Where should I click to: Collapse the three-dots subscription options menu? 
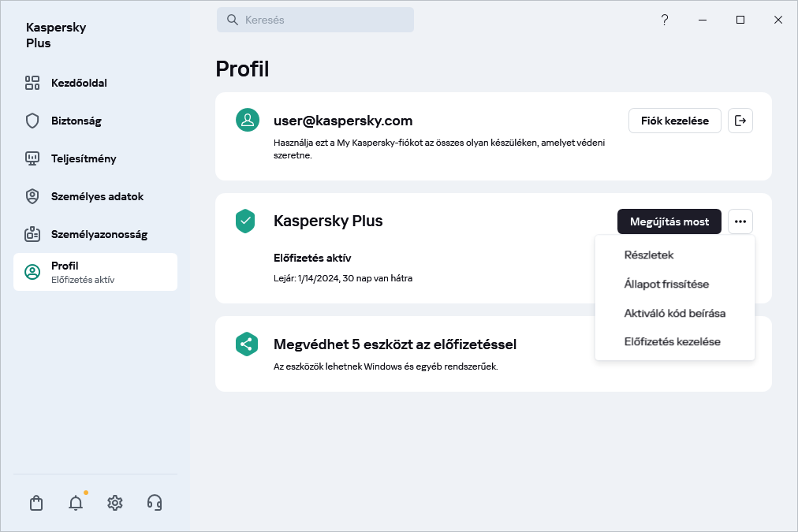point(740,221)
